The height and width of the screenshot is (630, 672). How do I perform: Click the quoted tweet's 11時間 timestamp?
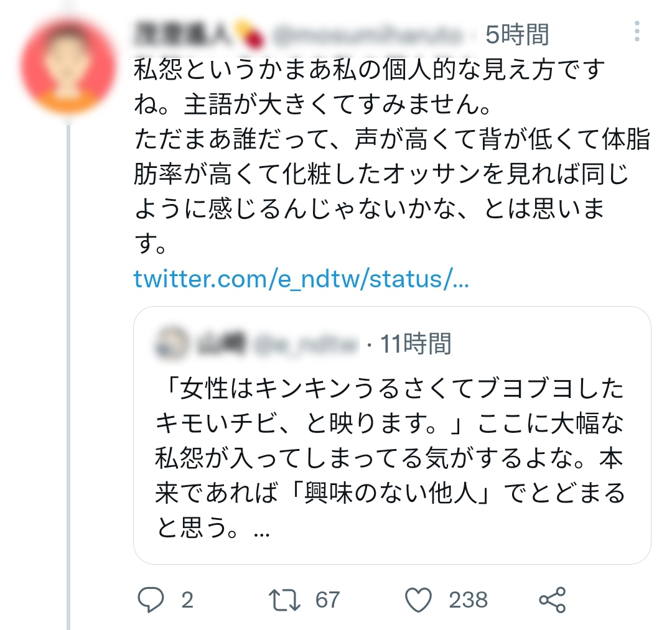(x=416, y=343)
